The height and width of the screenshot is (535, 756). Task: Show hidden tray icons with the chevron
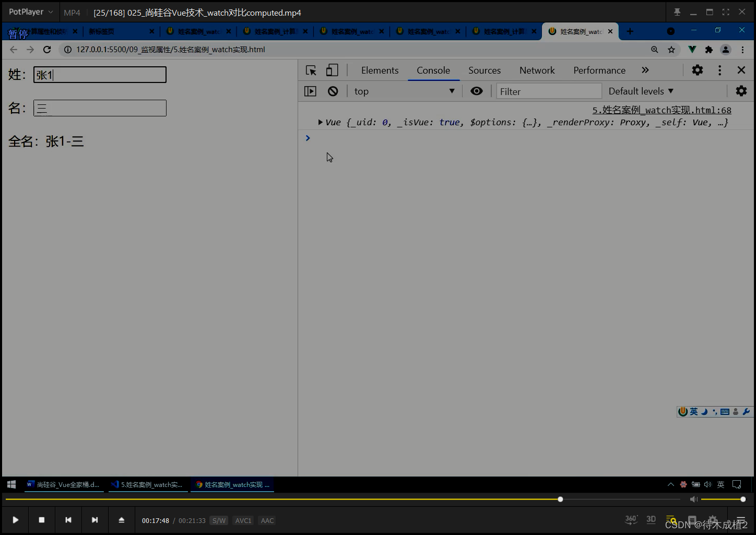671,484
